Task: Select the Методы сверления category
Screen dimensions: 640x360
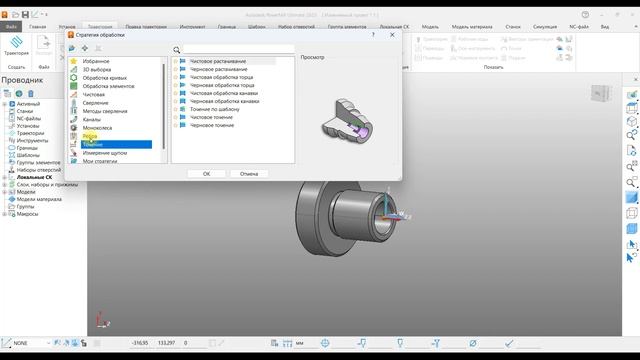Action: 105,111
